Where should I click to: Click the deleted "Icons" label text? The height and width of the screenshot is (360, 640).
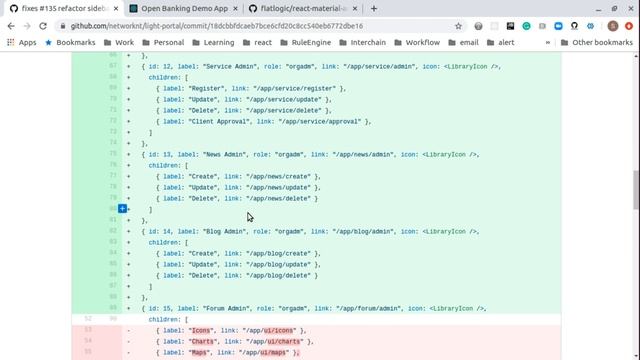click(200, 331)
